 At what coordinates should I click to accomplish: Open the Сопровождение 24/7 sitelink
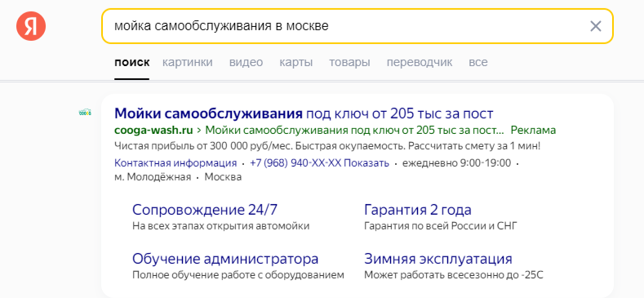pos(205,210)
